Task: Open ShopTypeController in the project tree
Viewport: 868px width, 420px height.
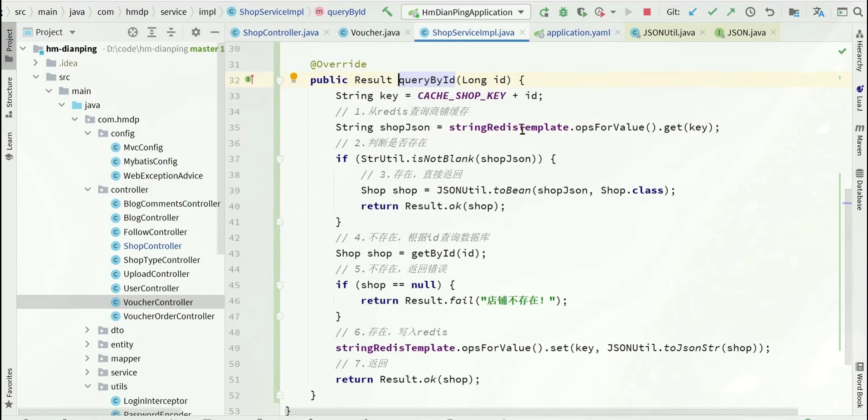Action: click(x=162, y=260)
